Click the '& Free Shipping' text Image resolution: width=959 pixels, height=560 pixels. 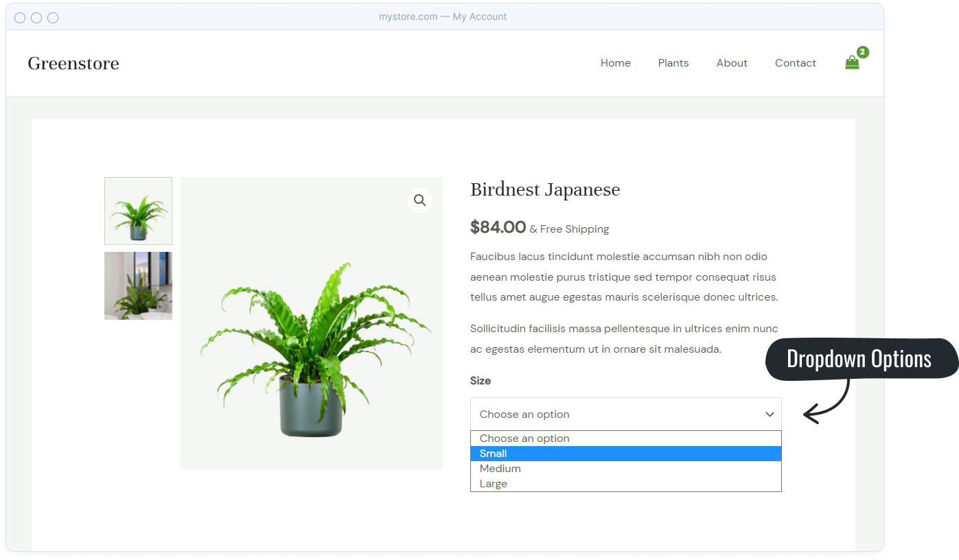point(569,229)
